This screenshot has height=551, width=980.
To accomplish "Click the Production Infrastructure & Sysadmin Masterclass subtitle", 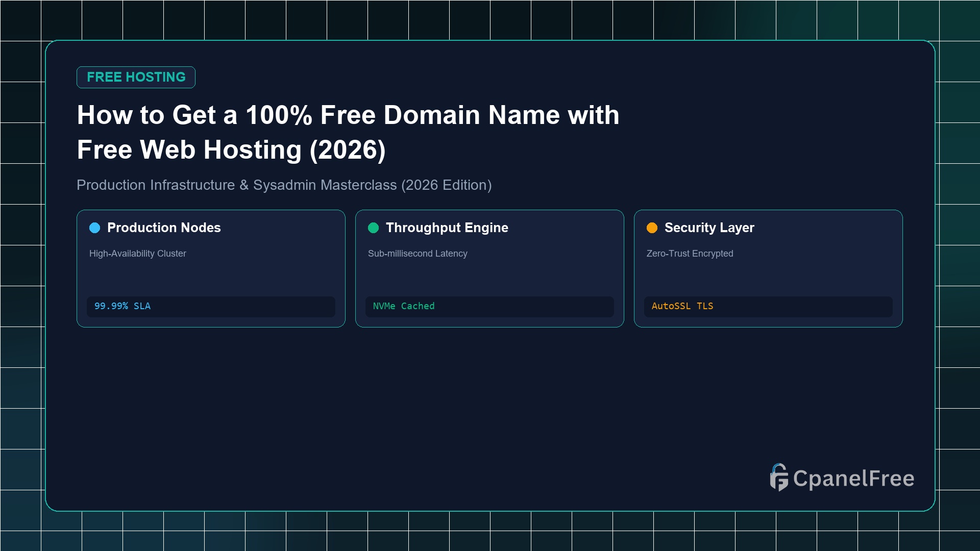I will click(x=284, y=185).
